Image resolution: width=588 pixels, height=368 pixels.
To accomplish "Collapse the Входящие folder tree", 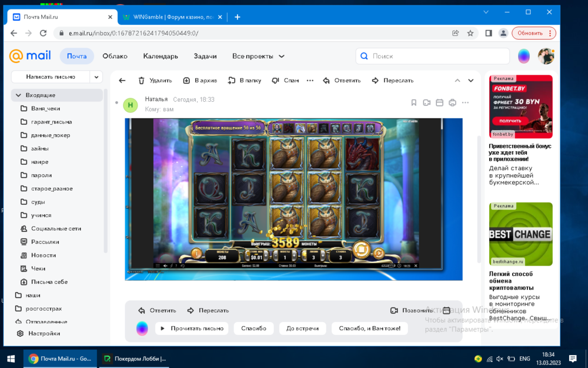I will click(x=19, y=95).
